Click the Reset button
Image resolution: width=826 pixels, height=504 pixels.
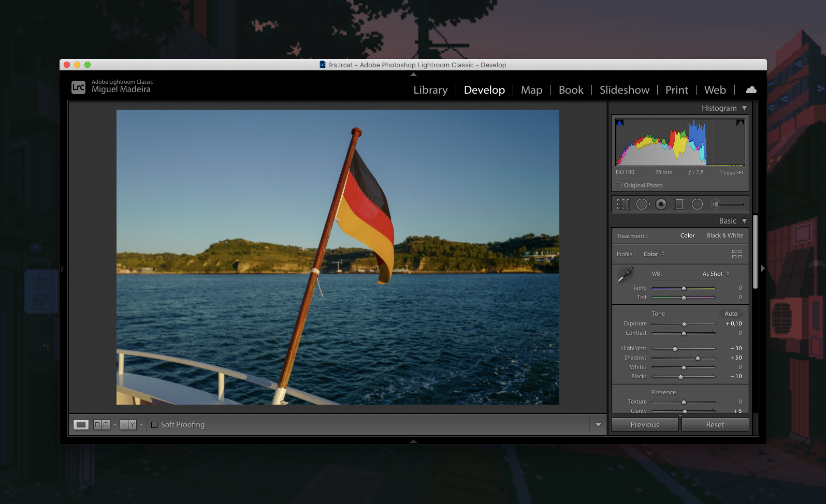(x=715, y=425)
